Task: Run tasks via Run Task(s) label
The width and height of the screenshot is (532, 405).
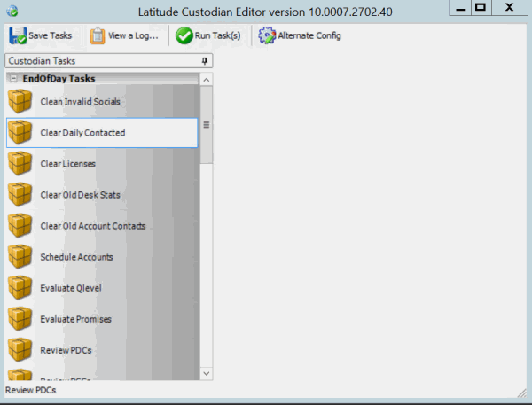Action: coord(217,35)
